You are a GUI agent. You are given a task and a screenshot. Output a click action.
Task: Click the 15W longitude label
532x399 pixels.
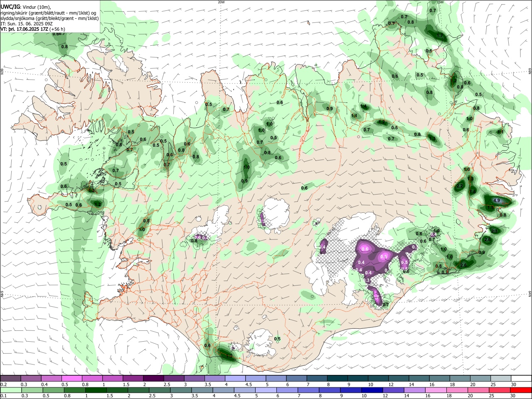tap(440, 2)
